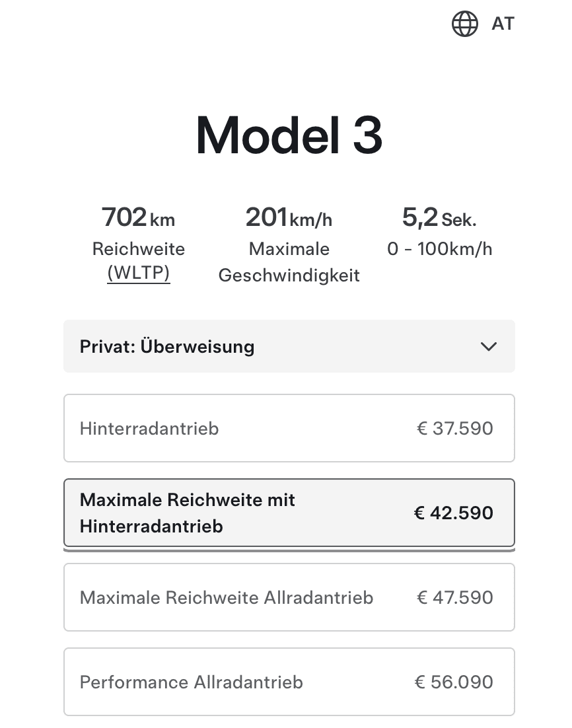Click the Maximale Geschwindigkeit label
Image resolution: width=572 pixels, height=728 pixels.
tap(289, 262)
